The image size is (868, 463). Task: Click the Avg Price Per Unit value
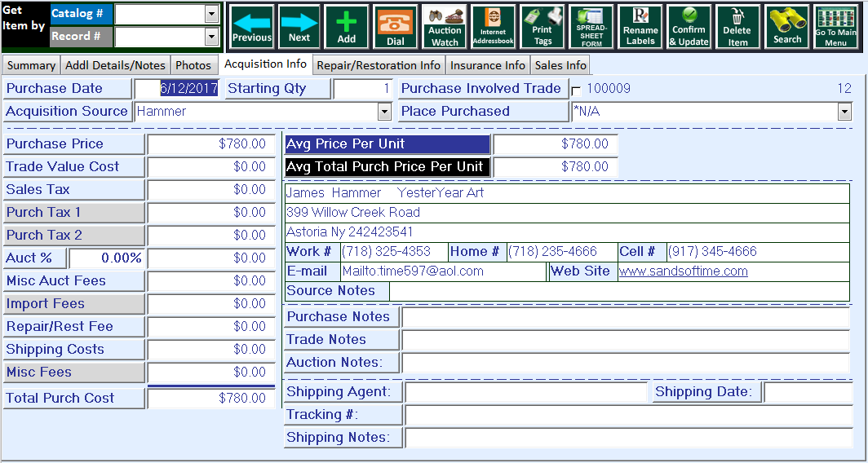[556, 143]
